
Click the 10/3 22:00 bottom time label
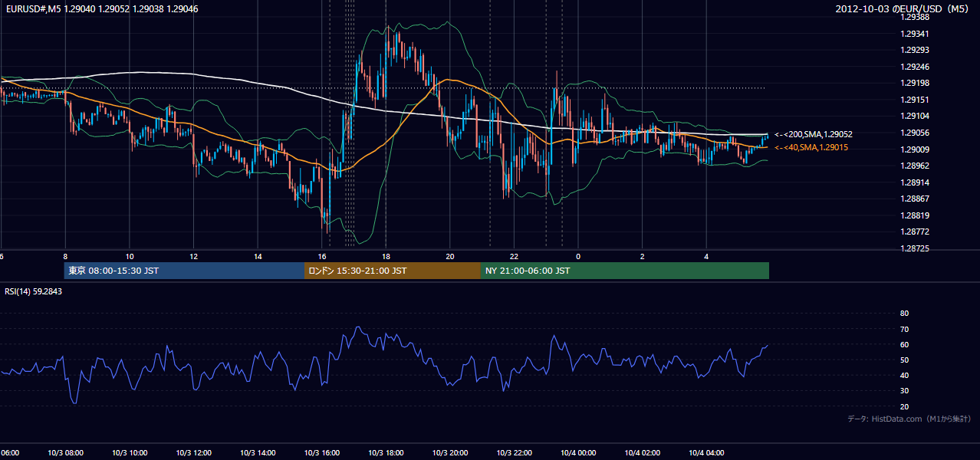point(514,453)
